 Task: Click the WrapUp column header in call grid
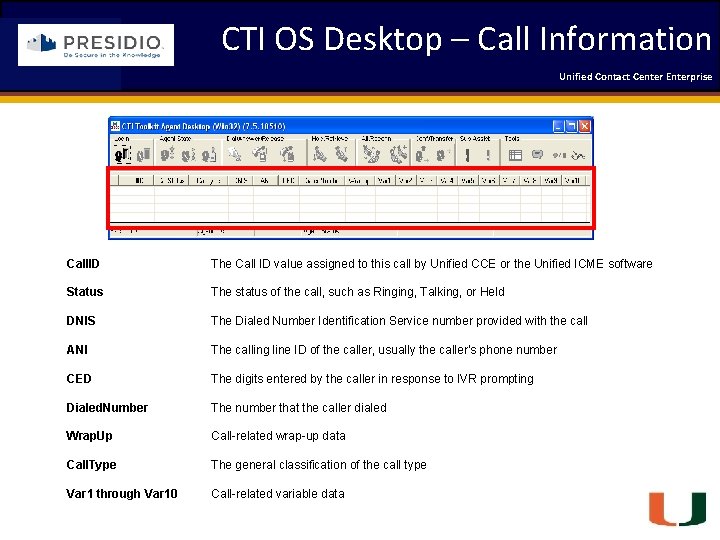coord(360,180)
